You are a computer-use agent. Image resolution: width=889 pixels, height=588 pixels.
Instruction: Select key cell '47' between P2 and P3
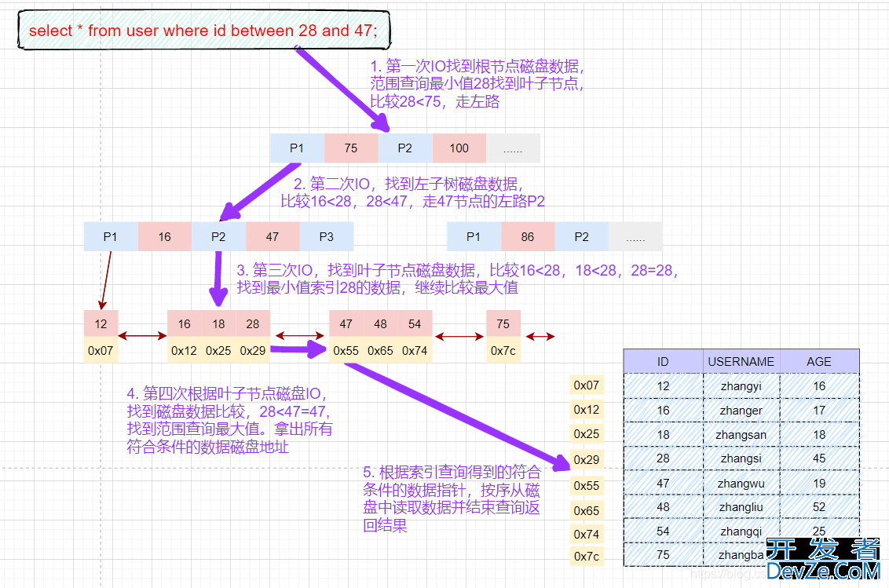273,236
